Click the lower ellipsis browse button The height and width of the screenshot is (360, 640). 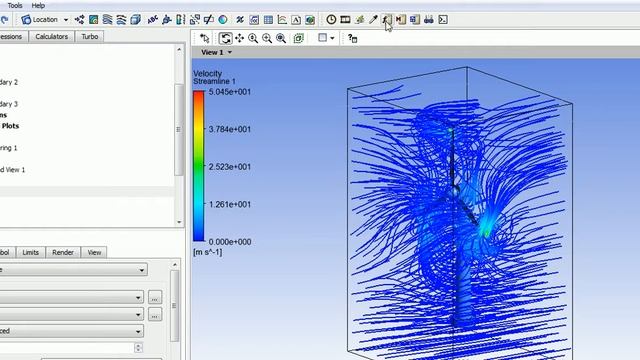pos(155,314)
